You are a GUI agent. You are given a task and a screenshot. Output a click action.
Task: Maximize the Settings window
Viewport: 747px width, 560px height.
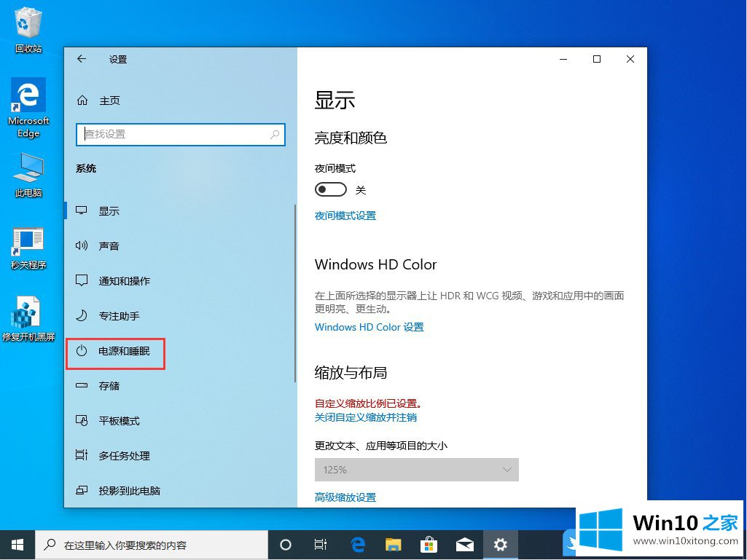596,59
